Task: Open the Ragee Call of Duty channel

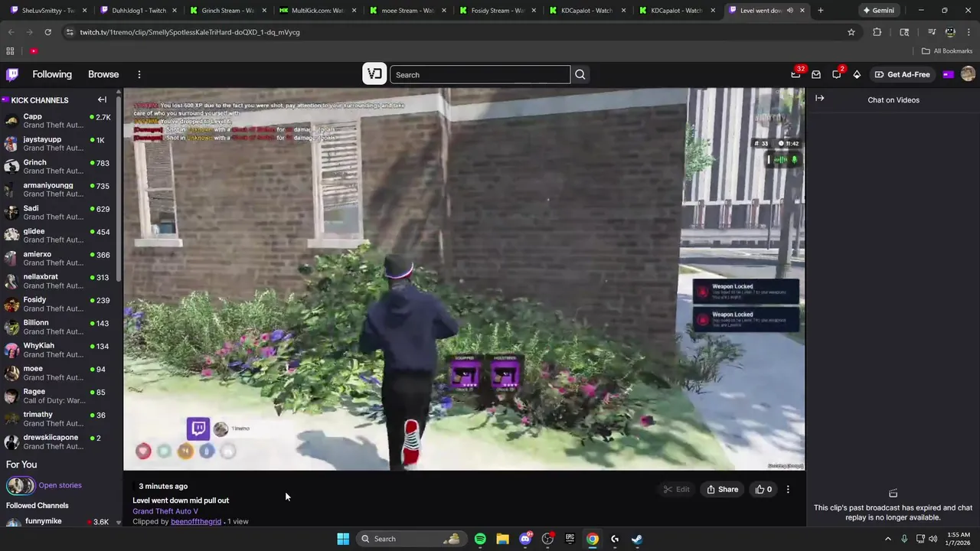Action: pyautogui.click(x=59, y=396)
